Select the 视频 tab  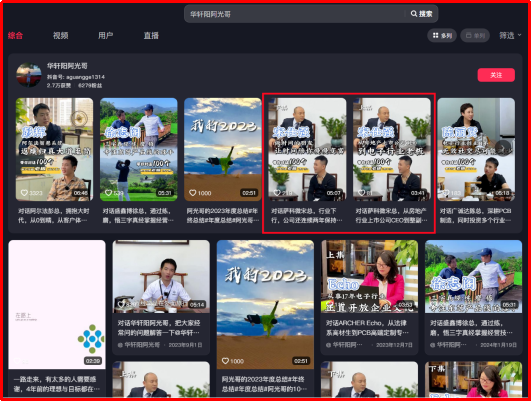(61, 36)
